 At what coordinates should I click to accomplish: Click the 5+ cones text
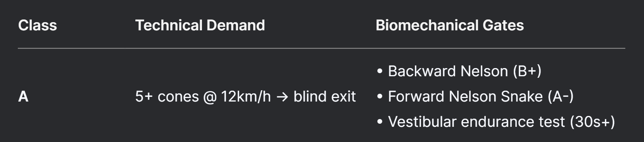tap(167, 96)
